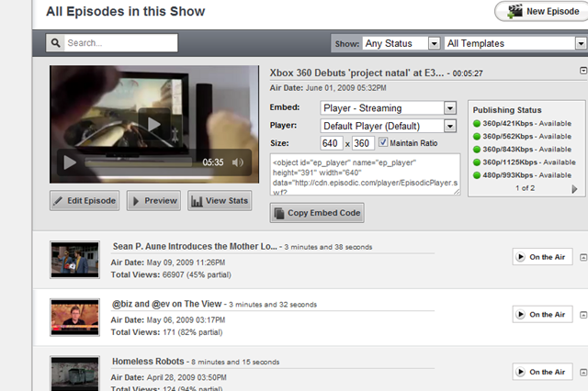Click the 360p/562Kbps green status indicator
This screenshot has width=588, height=391.
(x=477, y=137)
